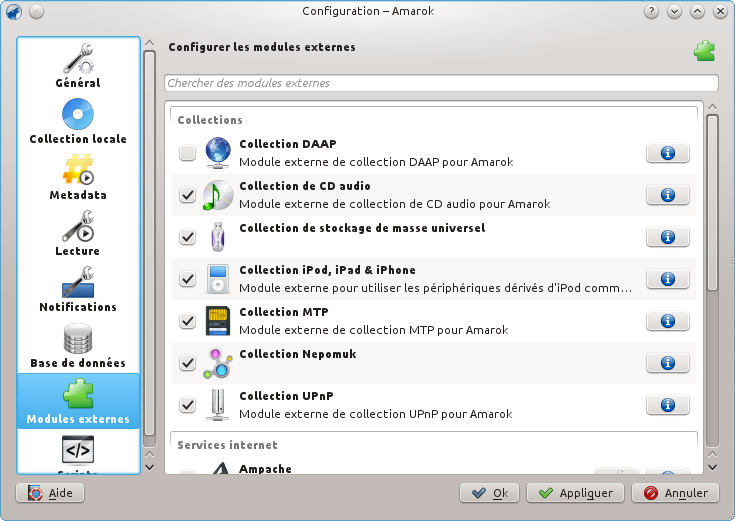Uncheck the Collection iPod, iPad & iPhone plugin
Viewport: 735px width, 521px height.
(188, 279)
